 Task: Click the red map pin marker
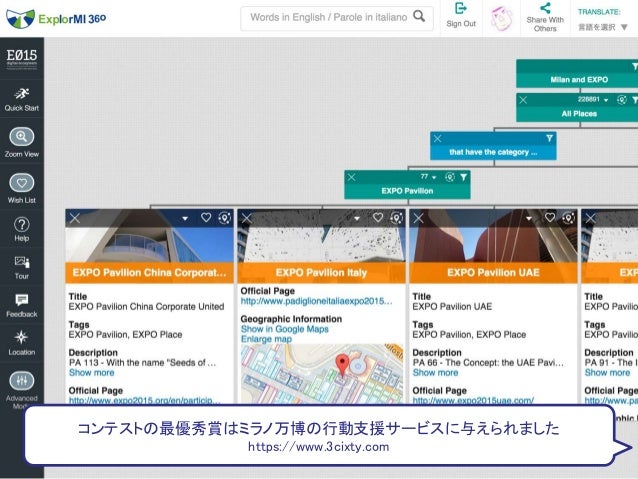[342, 365]
